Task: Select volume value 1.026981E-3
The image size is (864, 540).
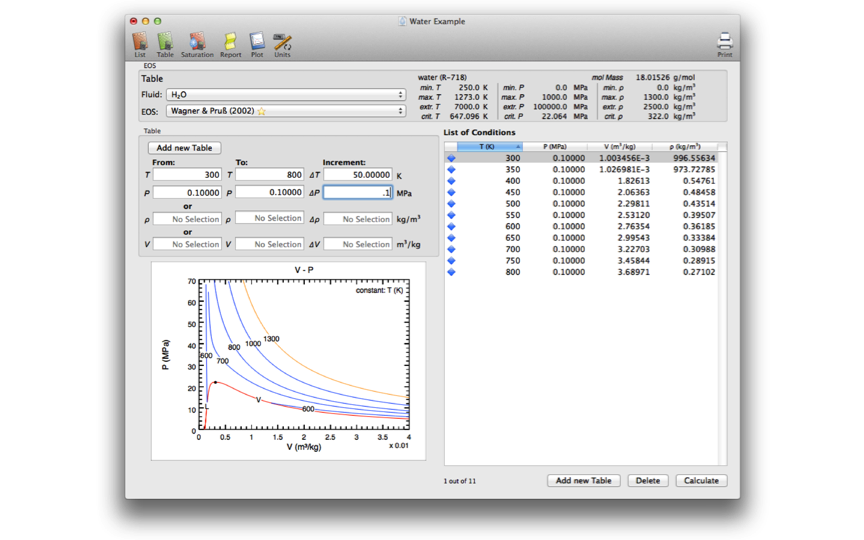Action: pyautogui.click(x=624, y=170)
